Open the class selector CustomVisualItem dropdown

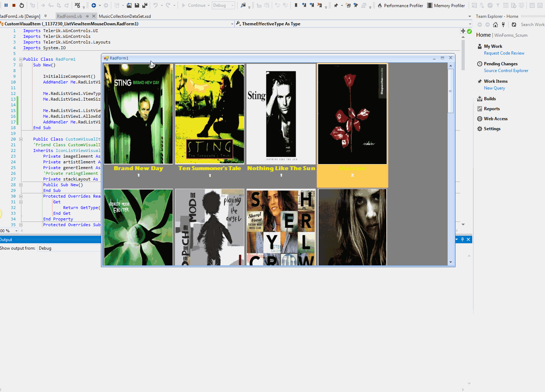click(x=232, y=24)
